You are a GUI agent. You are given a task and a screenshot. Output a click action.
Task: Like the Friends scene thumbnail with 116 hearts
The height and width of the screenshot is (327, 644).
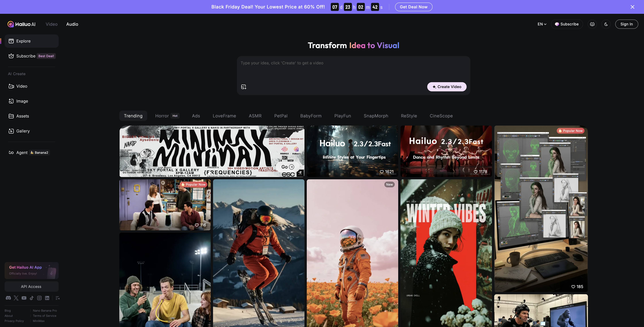click(x=197, y=225)
